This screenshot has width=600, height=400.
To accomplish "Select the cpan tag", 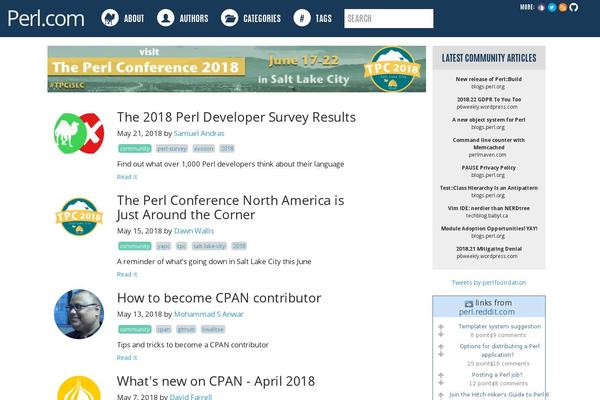I will coord(164,329).
